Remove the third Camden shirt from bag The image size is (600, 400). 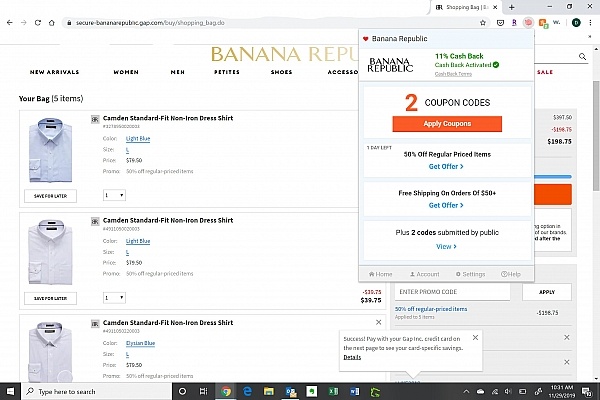(x=377, y=323)
